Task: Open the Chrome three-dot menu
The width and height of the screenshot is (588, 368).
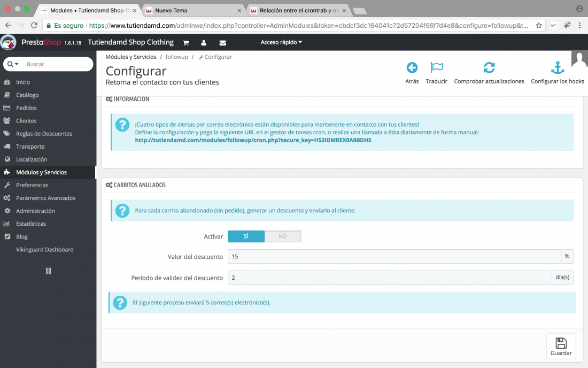Action: pos(580,26)
